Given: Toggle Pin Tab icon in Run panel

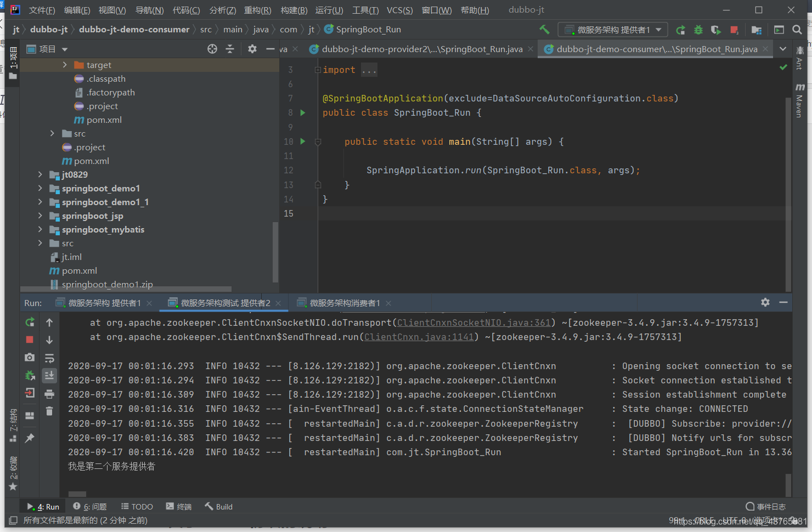Looking at the screenshot, I should click(30, 438).
